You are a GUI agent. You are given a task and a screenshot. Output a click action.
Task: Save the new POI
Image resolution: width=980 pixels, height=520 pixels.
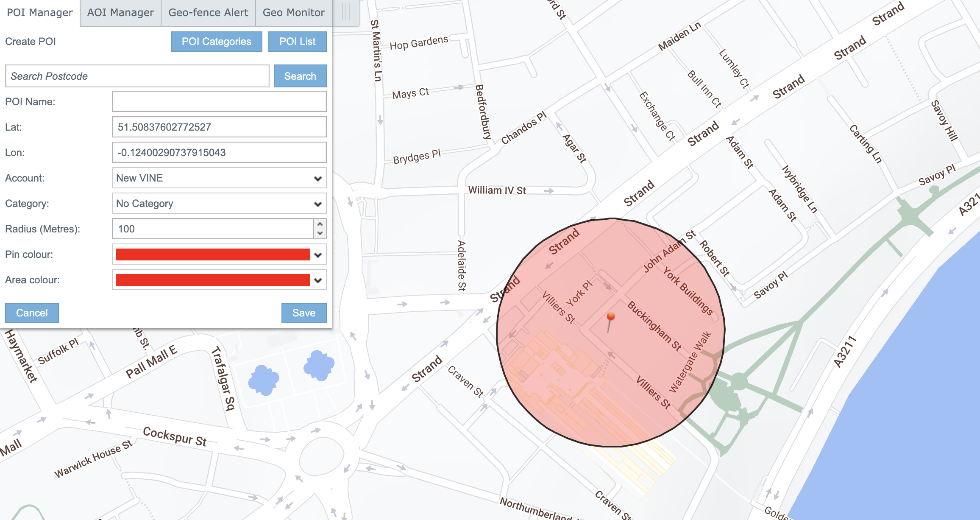coord(303,313)
